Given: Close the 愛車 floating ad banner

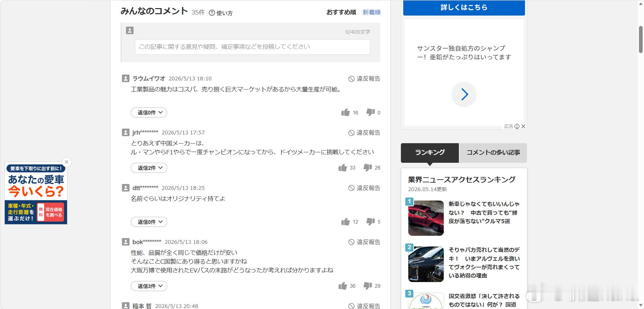Looking at the screenshot, I should pyautogui.click(x=66, y=162).
